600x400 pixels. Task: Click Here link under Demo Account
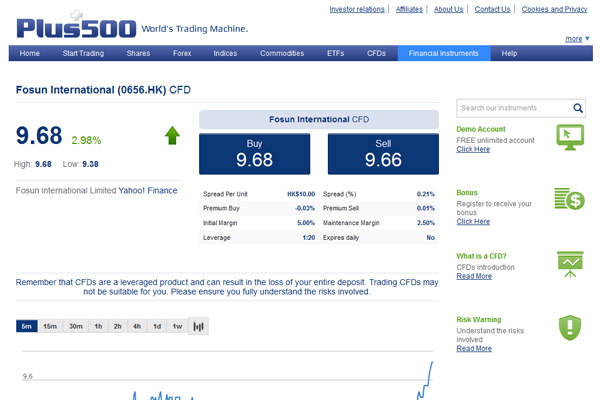pos(473,149)
